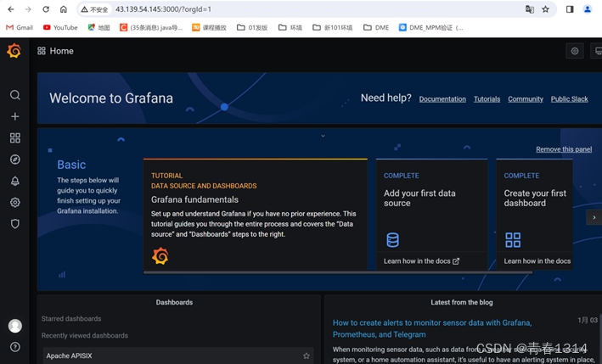602x364 pixels.
Task: Click the Grafana logo in fundamentals tutorial card
Action: [x=160, y=256]
